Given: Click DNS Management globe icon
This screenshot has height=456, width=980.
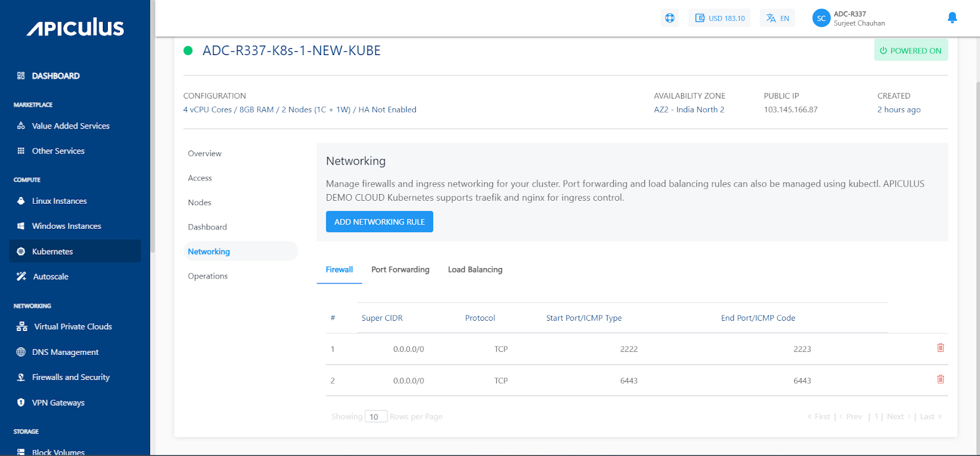Looking at the screenshot, I should pos(21,352).
